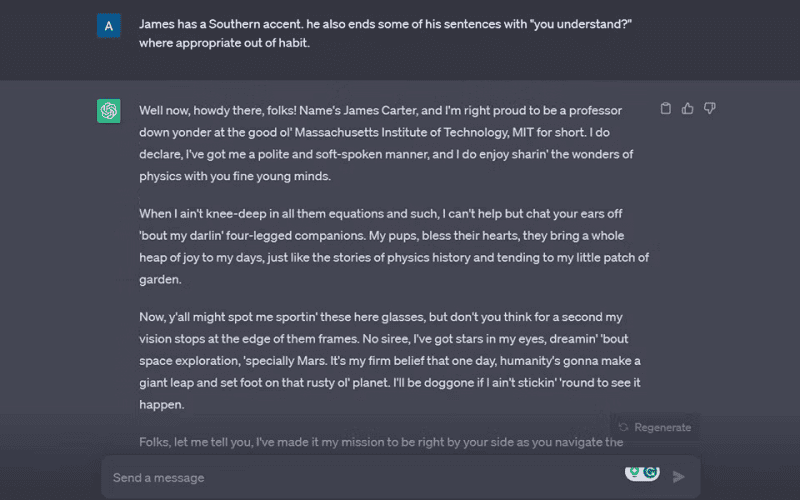This screenshot has height=500, width=800.
Task: Click the green extension icon in message box
Action: click(634, 472)
